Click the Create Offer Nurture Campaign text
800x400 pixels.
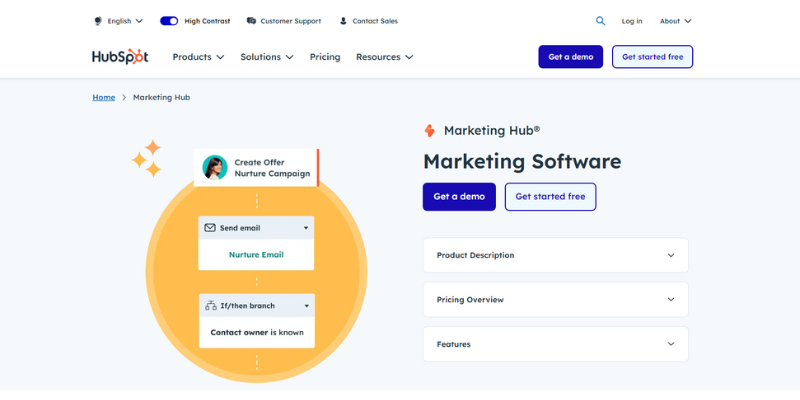(x=272, y=168)
